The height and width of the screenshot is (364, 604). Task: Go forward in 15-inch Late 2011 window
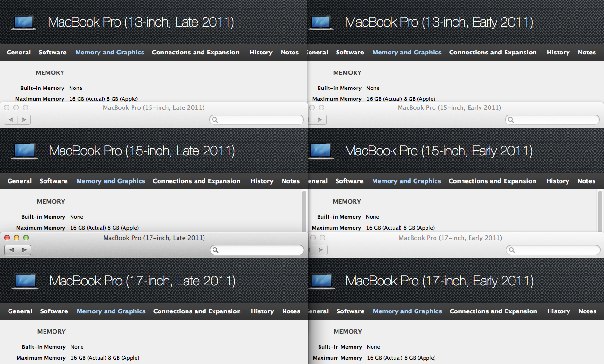coord(24,120)
